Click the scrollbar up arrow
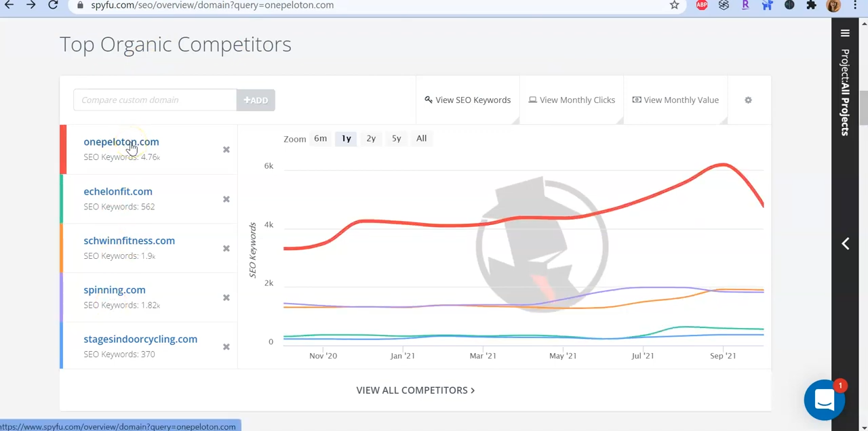 click(x=863, y=24)
